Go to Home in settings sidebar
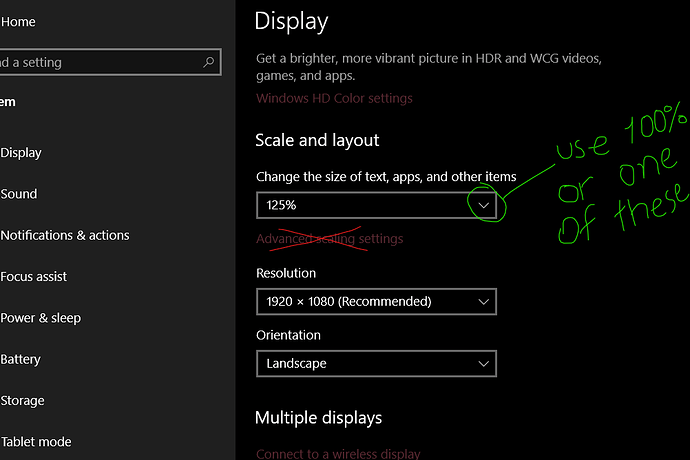 click(x=18, y=22)
